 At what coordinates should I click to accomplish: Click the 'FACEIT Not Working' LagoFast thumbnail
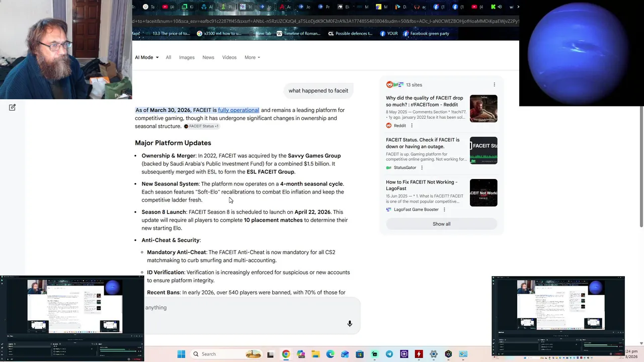(484, 193)
